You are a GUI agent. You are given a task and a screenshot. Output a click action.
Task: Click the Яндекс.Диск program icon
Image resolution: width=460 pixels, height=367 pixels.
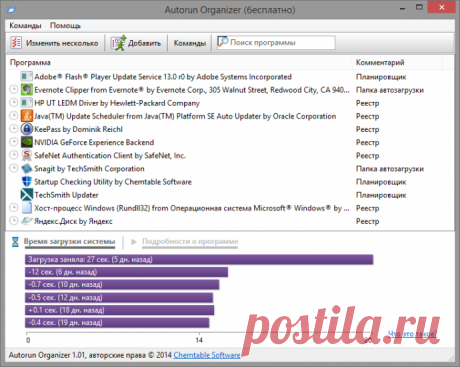pos(26,221)
